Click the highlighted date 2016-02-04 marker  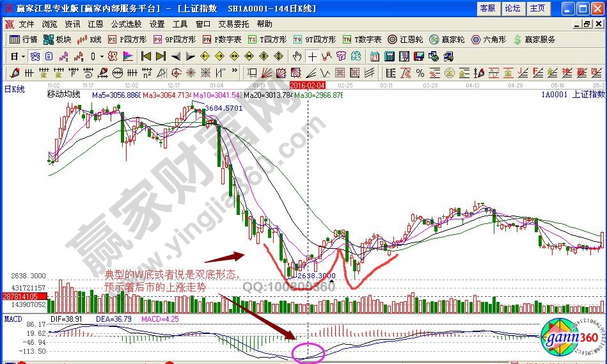pyautogui.click(x=308, y=85)
